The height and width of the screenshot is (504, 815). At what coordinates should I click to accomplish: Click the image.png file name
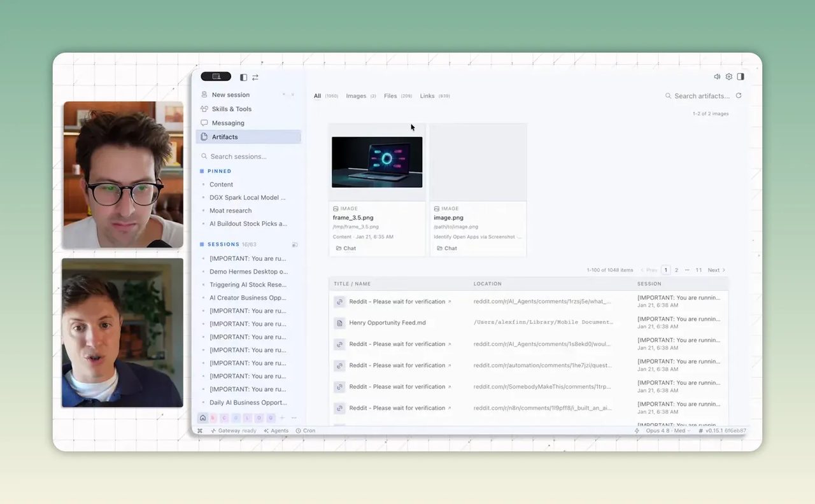coord(448,218)
